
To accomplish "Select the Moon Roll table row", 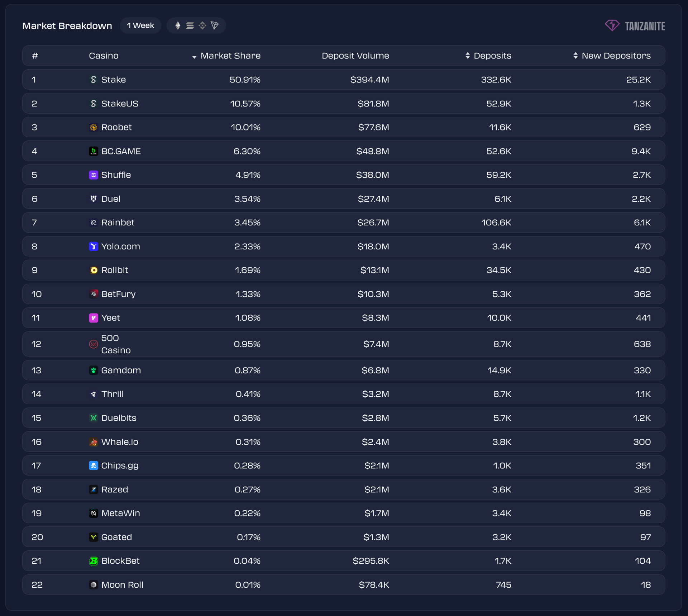I will click(343, 585).
